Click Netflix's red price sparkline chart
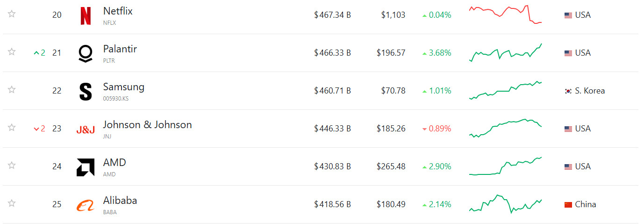The image size is (644, 224). (506, 15)
